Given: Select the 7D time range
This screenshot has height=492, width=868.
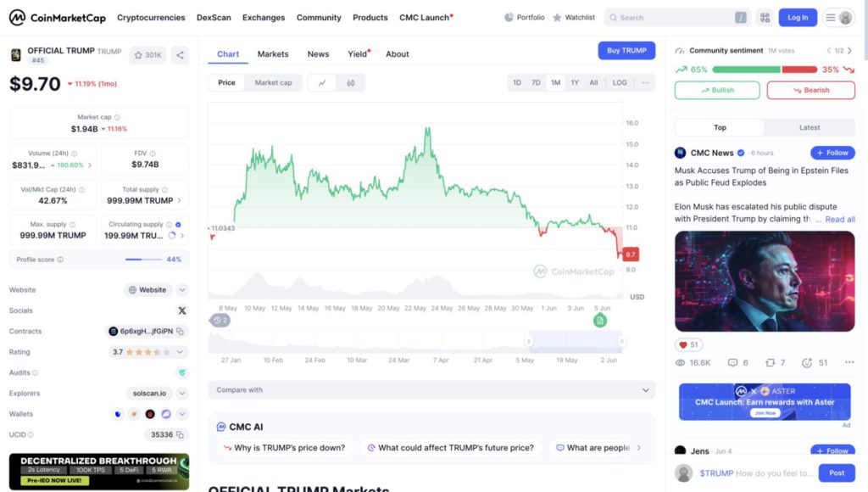Looking at the screenshot, I should pyautogui.click(x=536, y=83).
